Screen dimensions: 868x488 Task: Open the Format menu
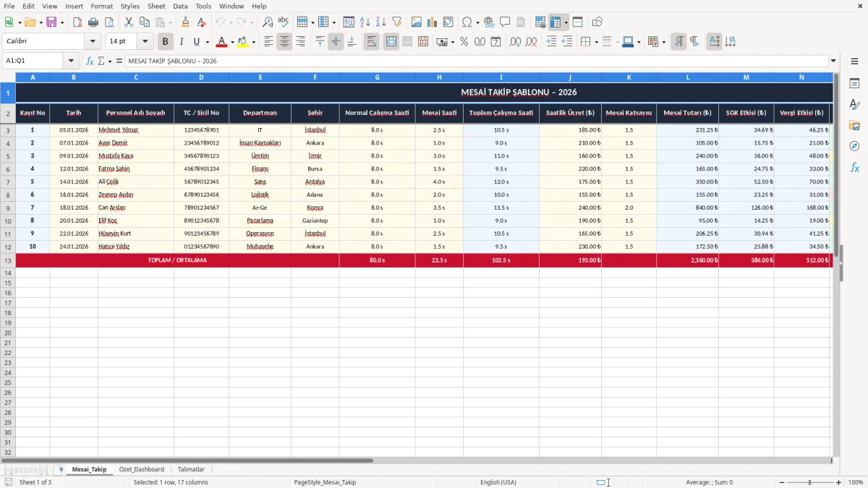[101, 6]
